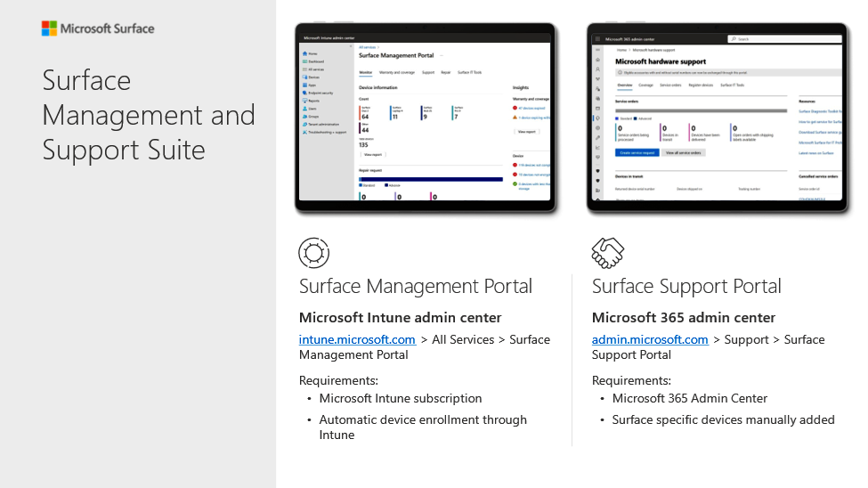868x488 pixels.
Task: Click the home icon in Microsoft 365 sidebar
Action: click(x=597, y=60)
